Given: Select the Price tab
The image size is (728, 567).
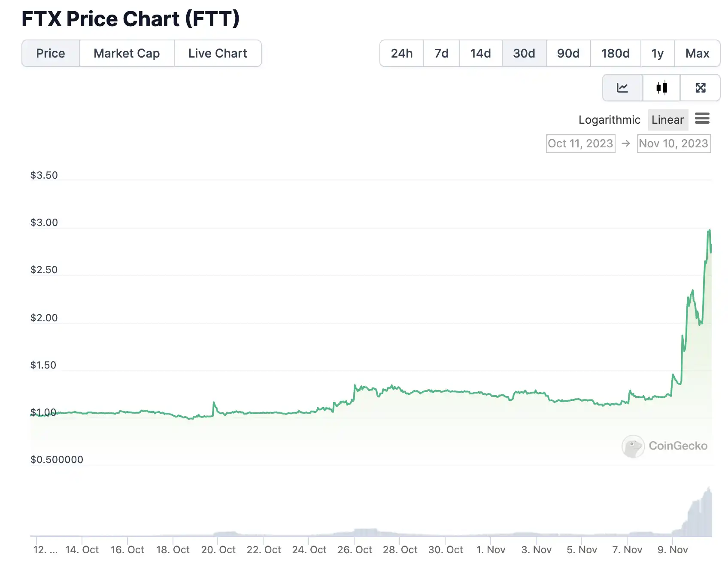Looking at the screenshot, I should point(51,53).
